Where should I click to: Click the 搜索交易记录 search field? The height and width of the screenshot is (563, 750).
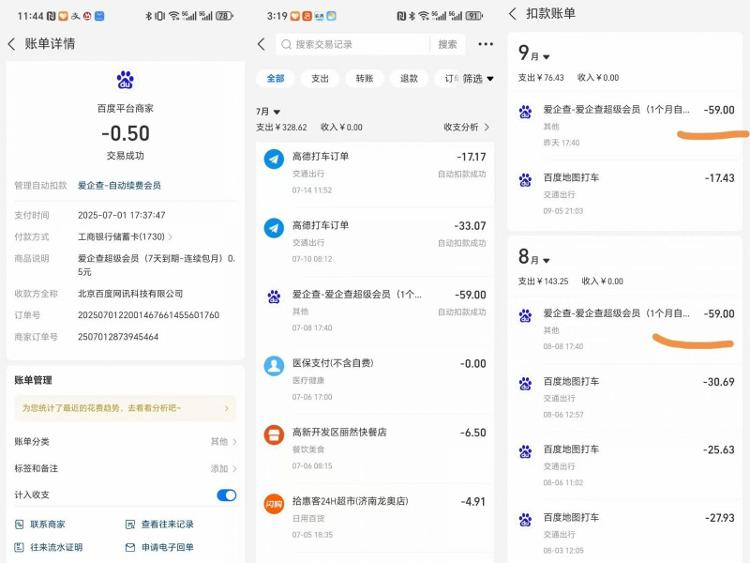coord(355,44)
